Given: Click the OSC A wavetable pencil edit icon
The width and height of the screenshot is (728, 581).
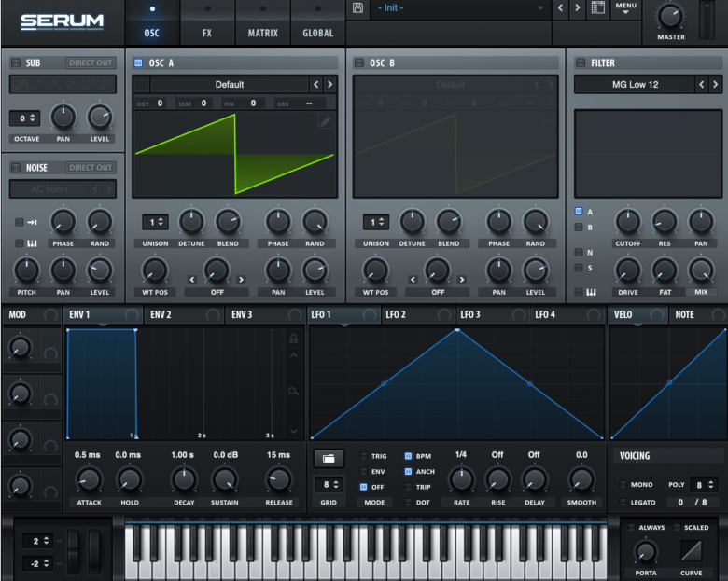Looking at the screenshot, I should click(x=326, y=121).
